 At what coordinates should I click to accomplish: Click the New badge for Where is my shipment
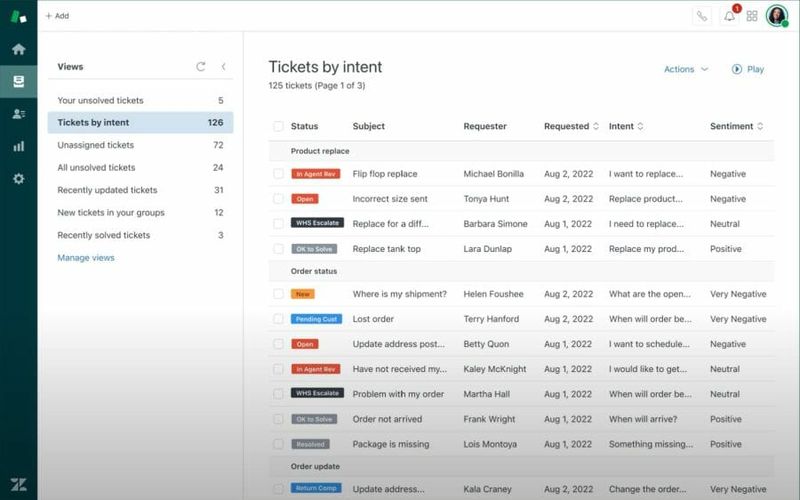(303, 294)
